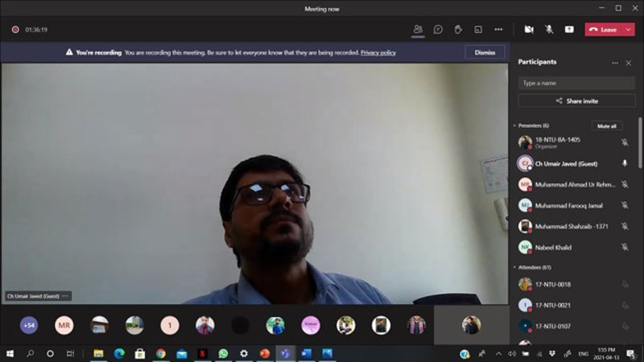Open More actions in meeting toolbar
Screen dimensions: 644x362
pos(498,29)
